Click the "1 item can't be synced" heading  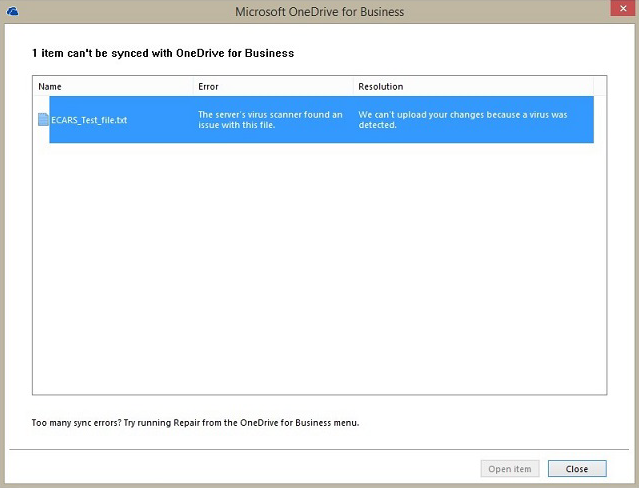pos(163,53)
